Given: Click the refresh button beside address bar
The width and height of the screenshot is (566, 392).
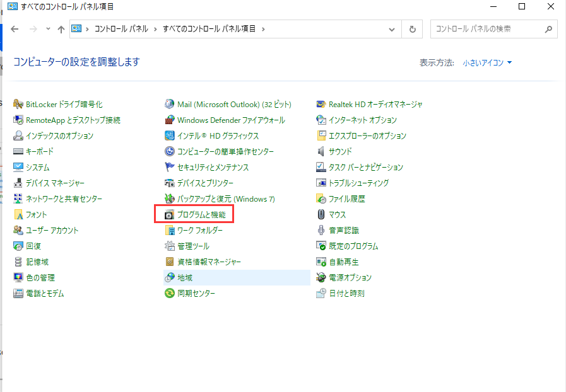Looking at the screenshot, I should point(413,29).
